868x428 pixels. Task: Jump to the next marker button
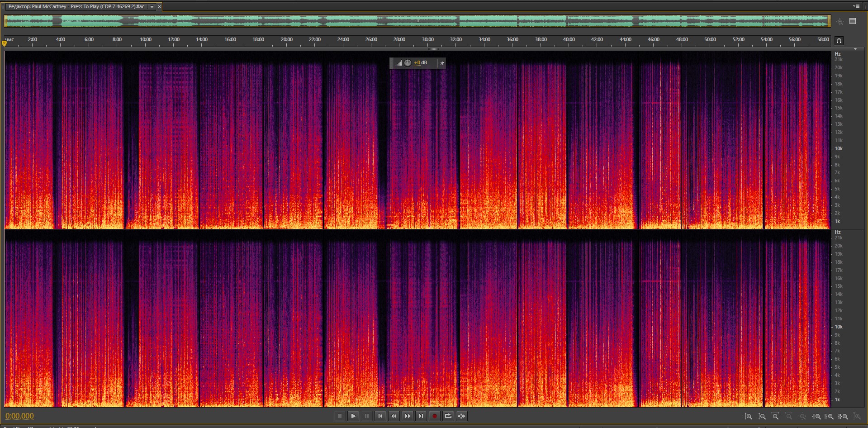point(421,416)
